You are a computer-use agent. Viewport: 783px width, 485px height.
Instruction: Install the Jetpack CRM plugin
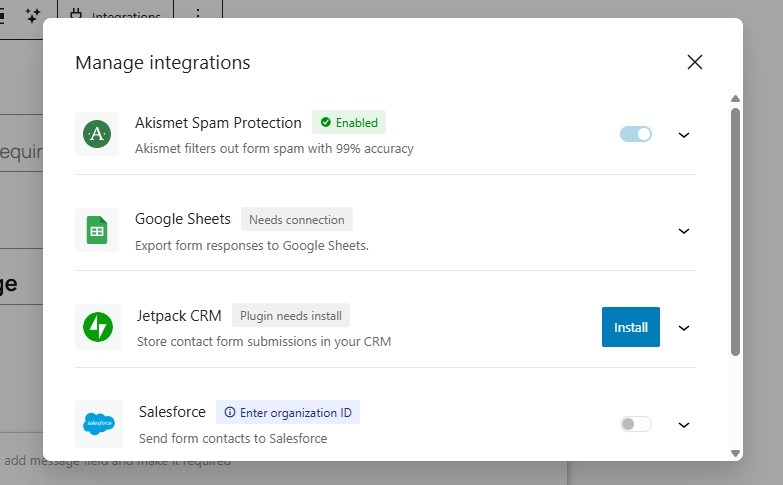[631, 327]
